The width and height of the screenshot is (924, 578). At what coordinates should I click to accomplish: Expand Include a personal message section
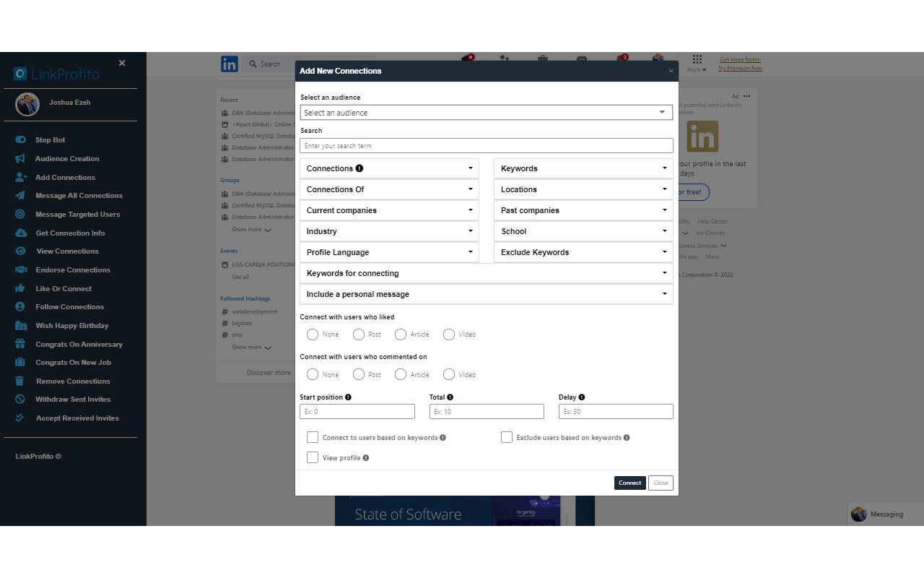(x=487, y=294)
